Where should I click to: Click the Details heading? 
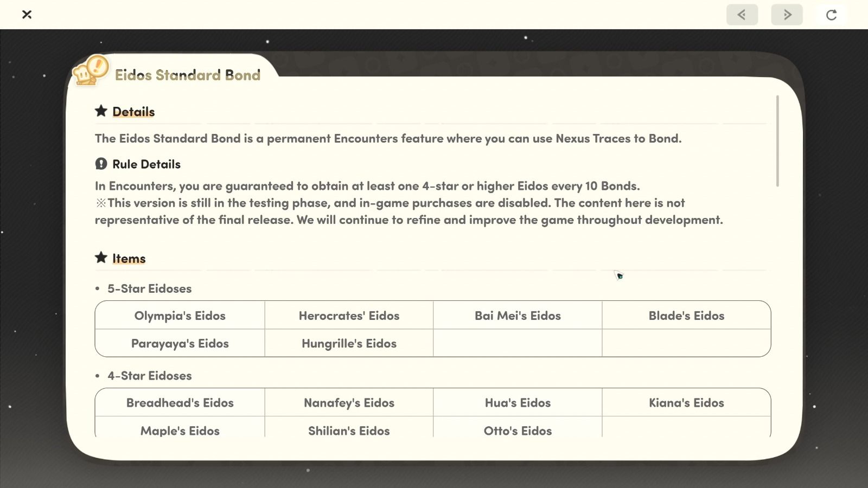click(133, 112)
